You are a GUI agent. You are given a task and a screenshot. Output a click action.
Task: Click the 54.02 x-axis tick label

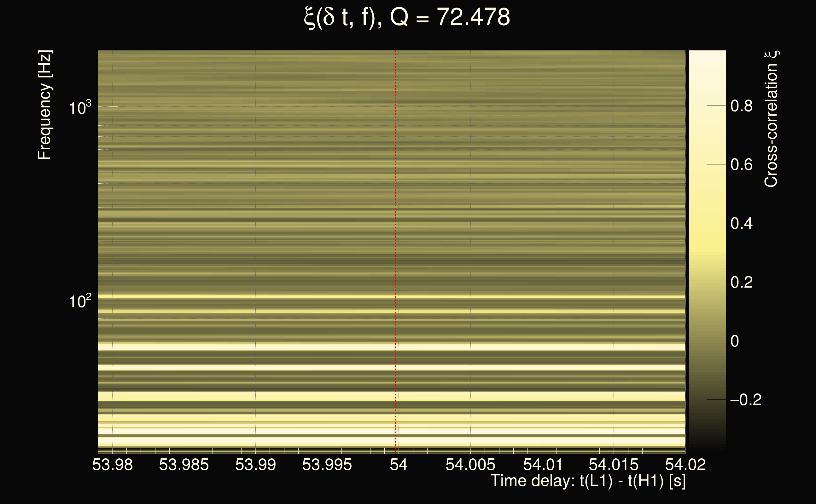[685, 465]
